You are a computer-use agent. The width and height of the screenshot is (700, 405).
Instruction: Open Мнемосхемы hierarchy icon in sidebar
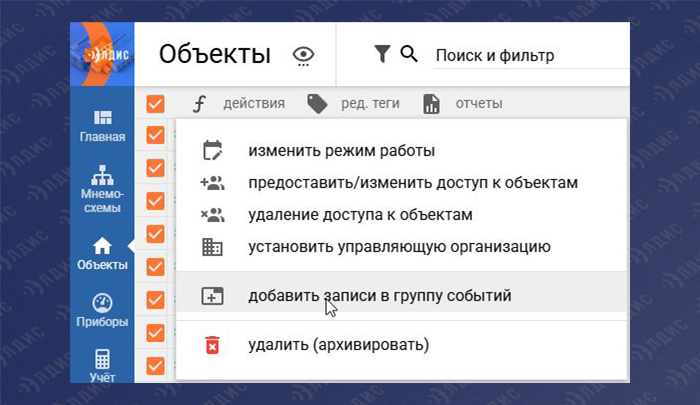click(x=102, y=175)
